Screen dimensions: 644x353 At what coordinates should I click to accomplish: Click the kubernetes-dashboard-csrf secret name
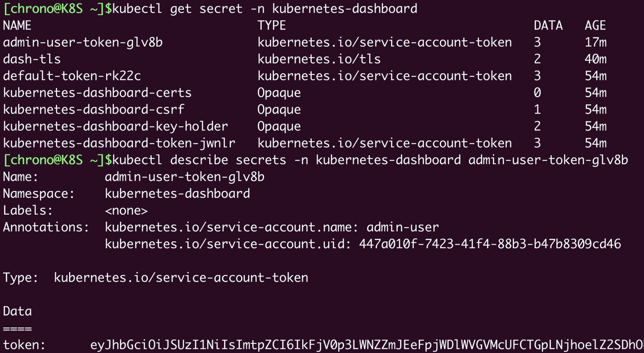pyautogui.click(x=94, y=109)
